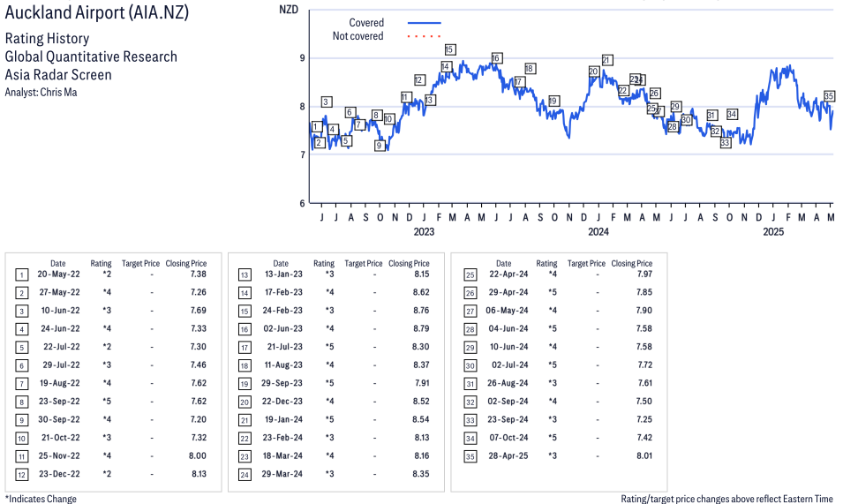The image size is (843, 504).
Task: Select chart marker 34 on the chart
Action: tap(732, 115)
